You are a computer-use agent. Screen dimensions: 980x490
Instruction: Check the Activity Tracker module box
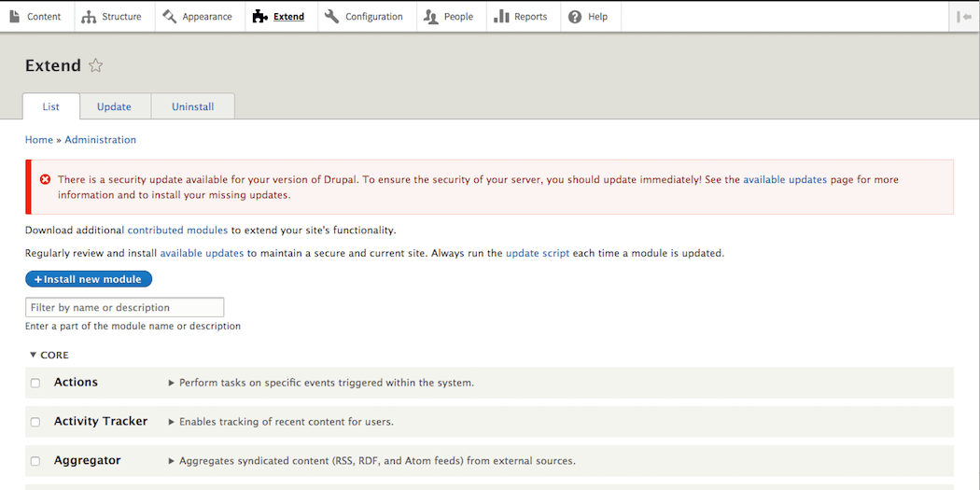(35, 422)
